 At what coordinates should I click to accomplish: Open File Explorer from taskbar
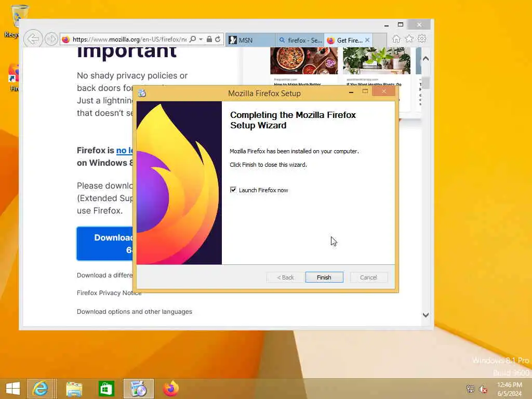coord(74,389)
